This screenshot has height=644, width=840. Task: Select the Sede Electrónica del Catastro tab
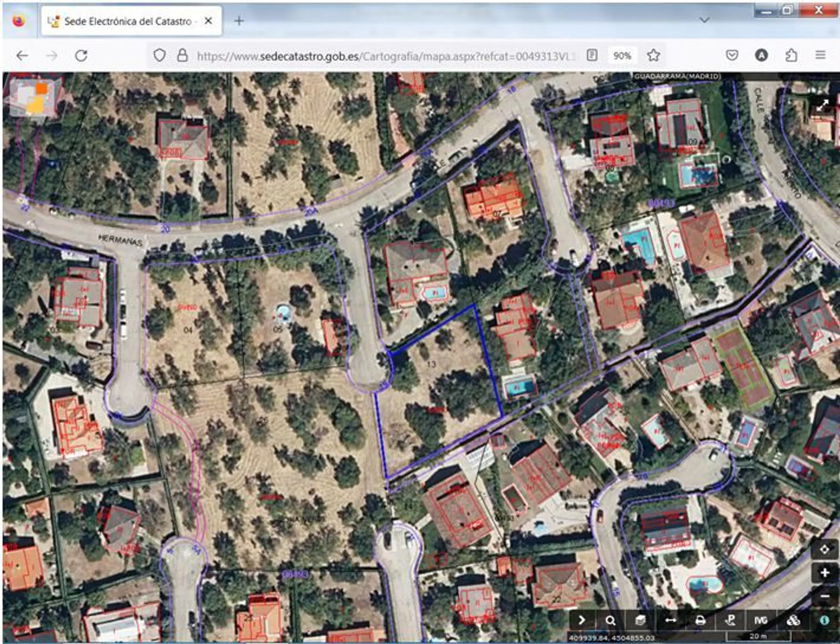coord(127,21)
